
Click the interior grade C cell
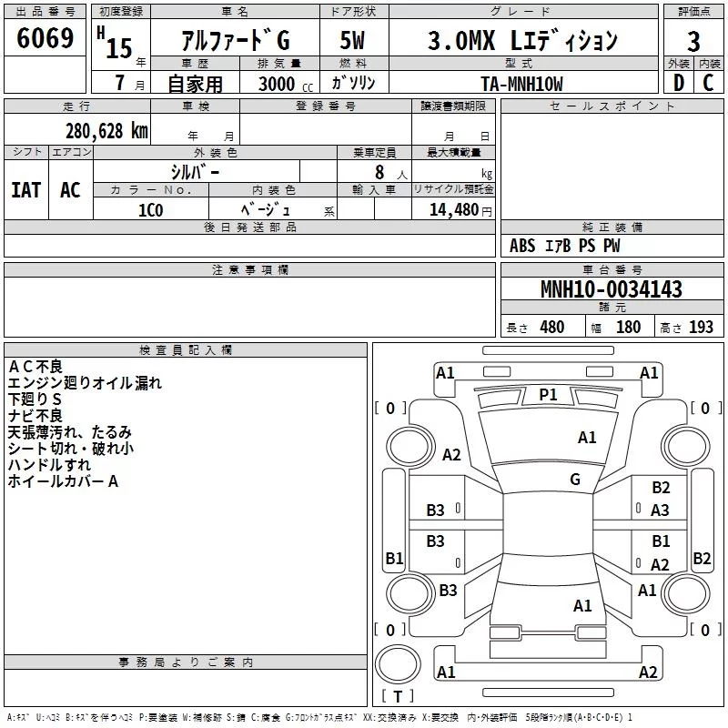click(709, 83)
